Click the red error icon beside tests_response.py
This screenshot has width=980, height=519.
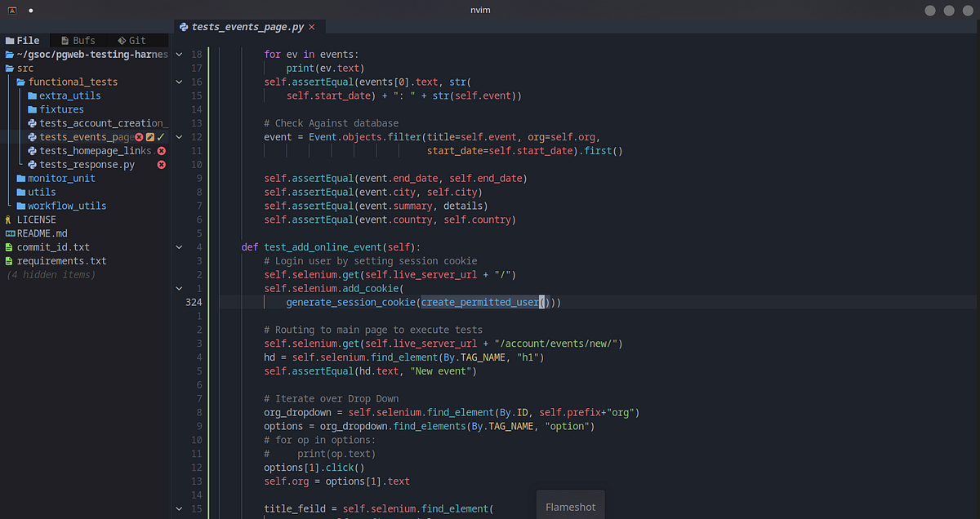coord(162,164)
